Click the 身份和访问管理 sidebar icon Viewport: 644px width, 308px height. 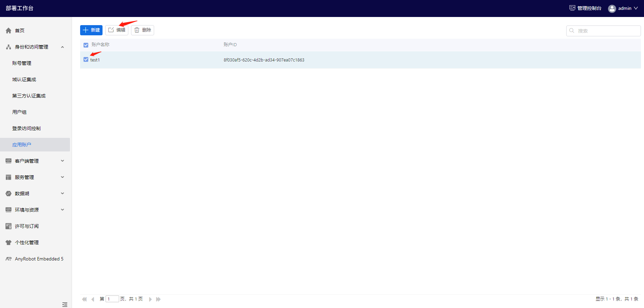8,47
